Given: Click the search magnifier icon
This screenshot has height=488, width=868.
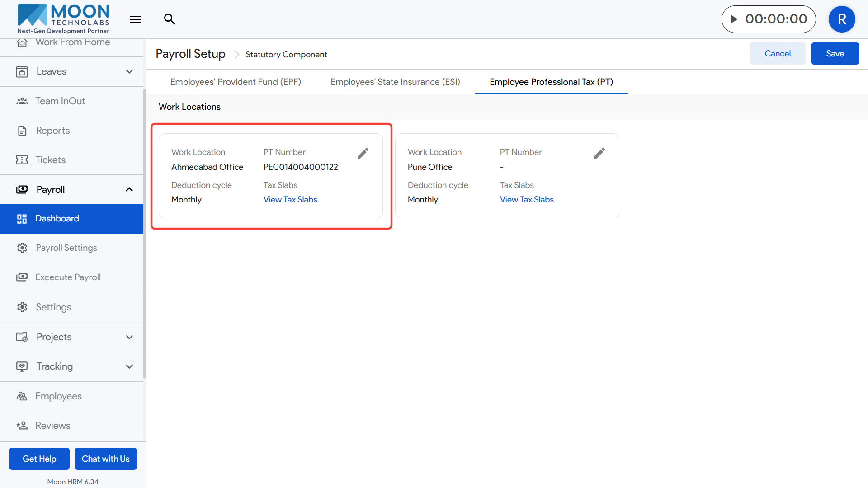Looking at the screenshot, I should [170, 19].
